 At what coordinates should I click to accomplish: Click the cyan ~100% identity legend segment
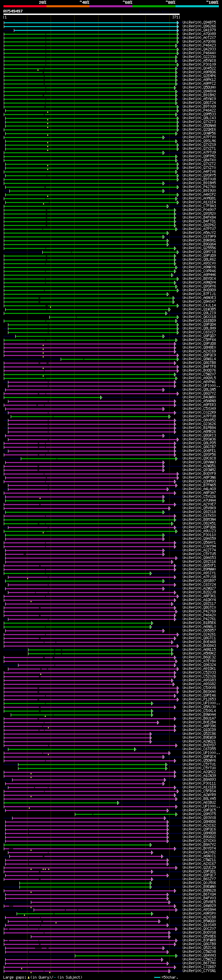coord(197,6)
